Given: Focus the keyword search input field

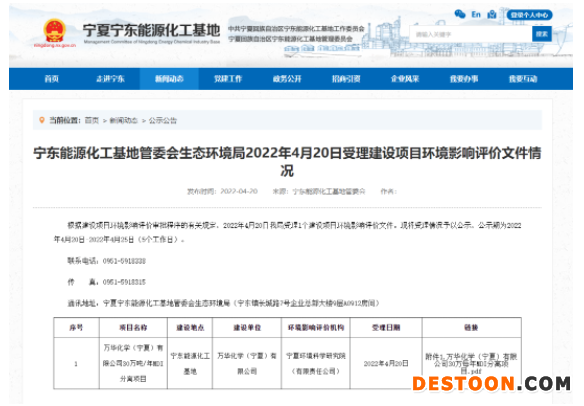Looking at the screenshot, I should pyautogui.click(x=471, y=34).
